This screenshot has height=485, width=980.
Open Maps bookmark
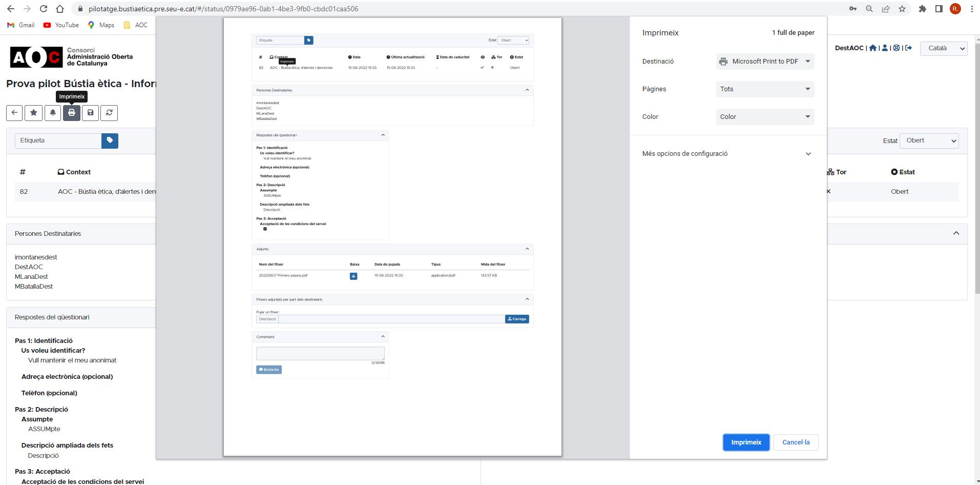101,25
